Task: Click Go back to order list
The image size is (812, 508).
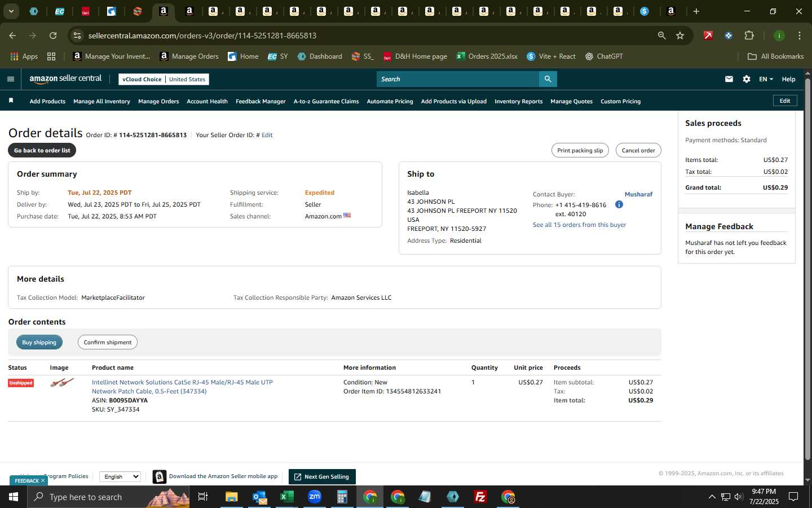Action: [42, 150]
